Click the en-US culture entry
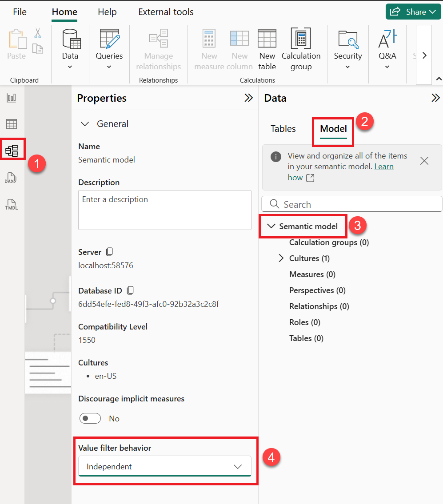Image resolution: width=443 pixels, height=504 pixels. pos(105,376)
